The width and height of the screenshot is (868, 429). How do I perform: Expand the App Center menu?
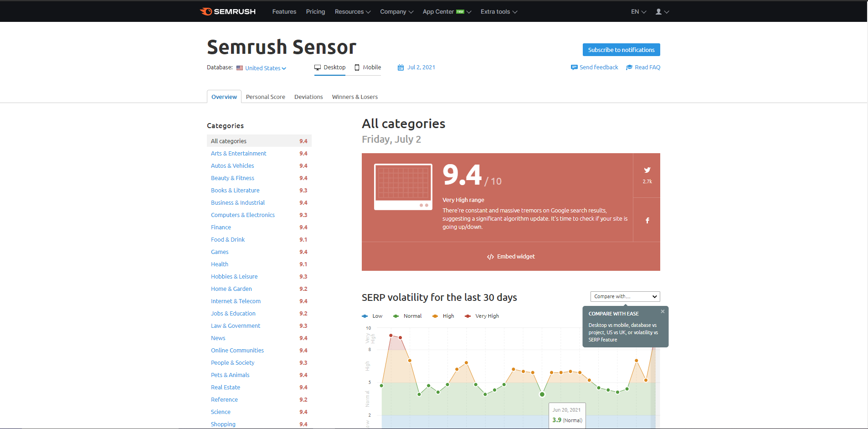click(447, 12)
